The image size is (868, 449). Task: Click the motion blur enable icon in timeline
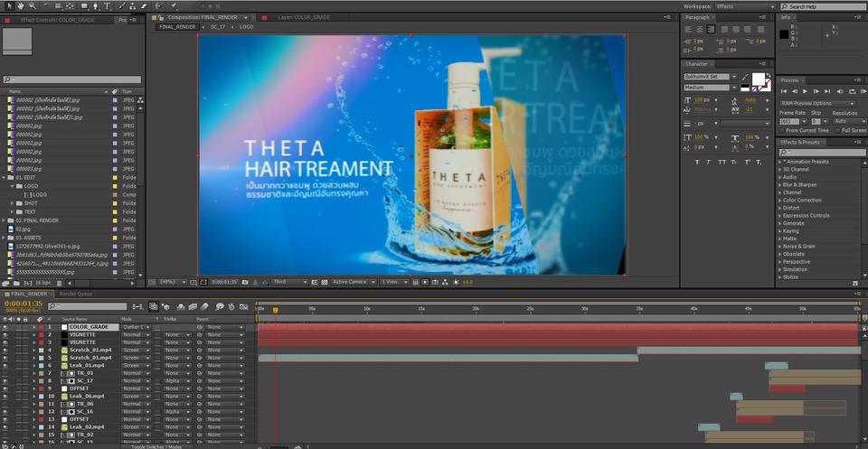(x=205, y=306)
